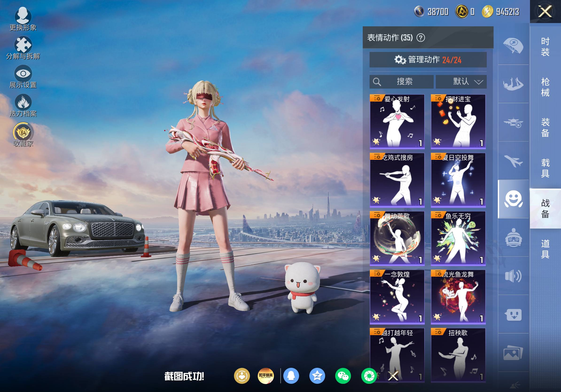The image size is (561, 392).
Task: Switch to the 道具 tab
Action: click(x=545, y=249)
